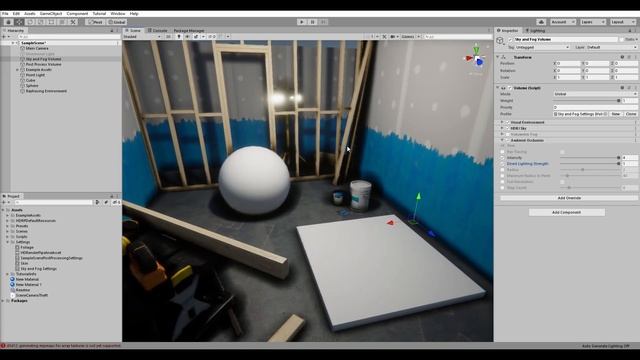The width and height of the screenshot is (640, 360).
Task: Expand the Presets folder in Project
Action: pyautogui.click(x=7, y=226)
